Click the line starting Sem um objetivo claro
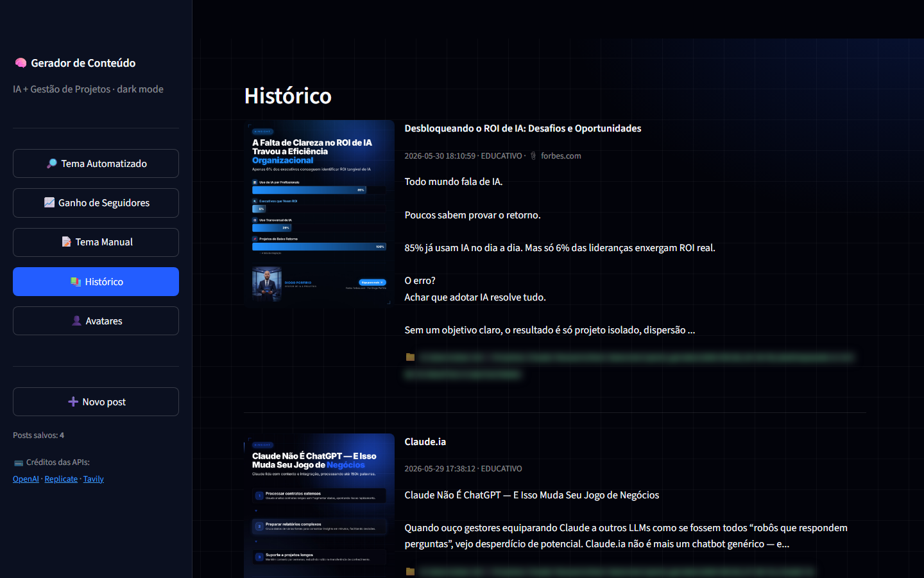The width and height of the screenshot is (924, 578). coord(549,330)
